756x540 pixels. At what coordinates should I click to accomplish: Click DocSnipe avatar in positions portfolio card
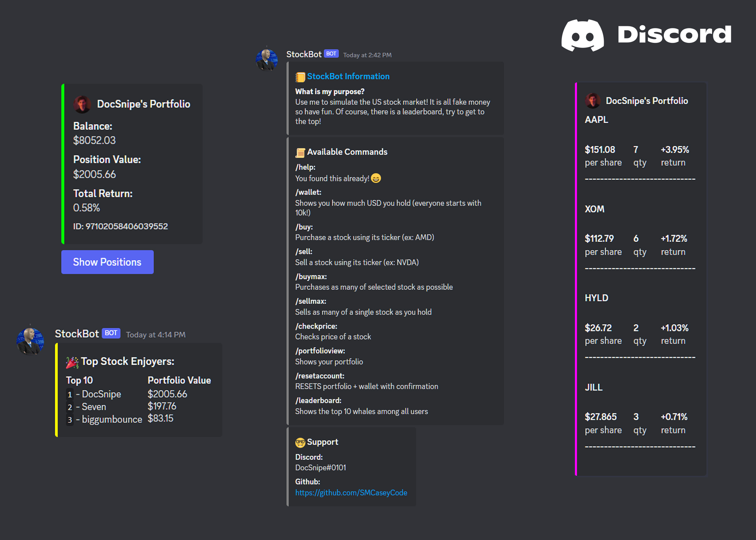pyautogui.click(x=592, y=101)
